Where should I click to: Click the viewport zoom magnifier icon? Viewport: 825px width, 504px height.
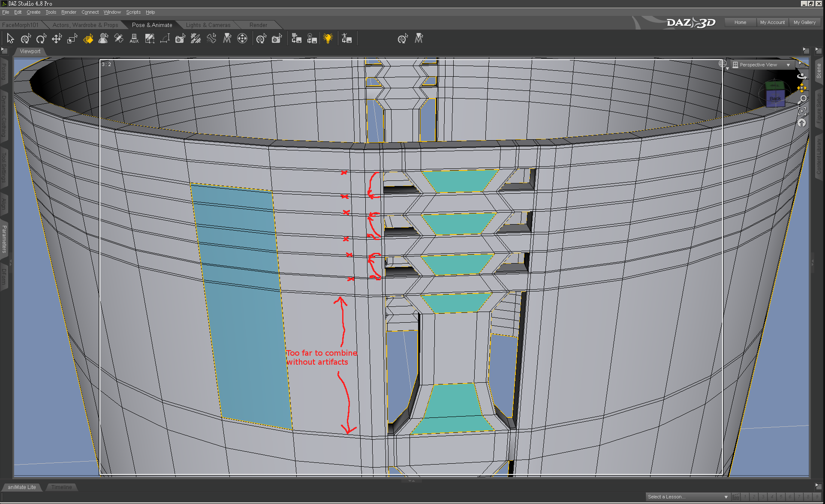click(802, 99)
